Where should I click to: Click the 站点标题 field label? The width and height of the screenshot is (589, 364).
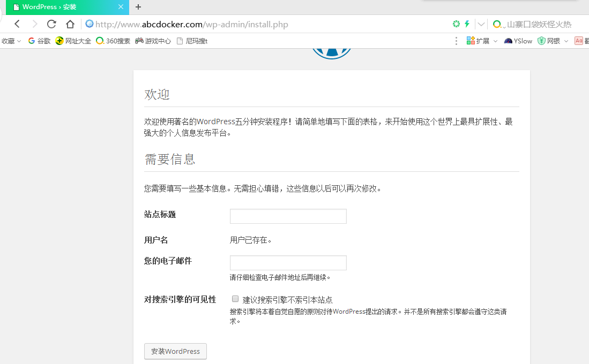coord(160,215)
